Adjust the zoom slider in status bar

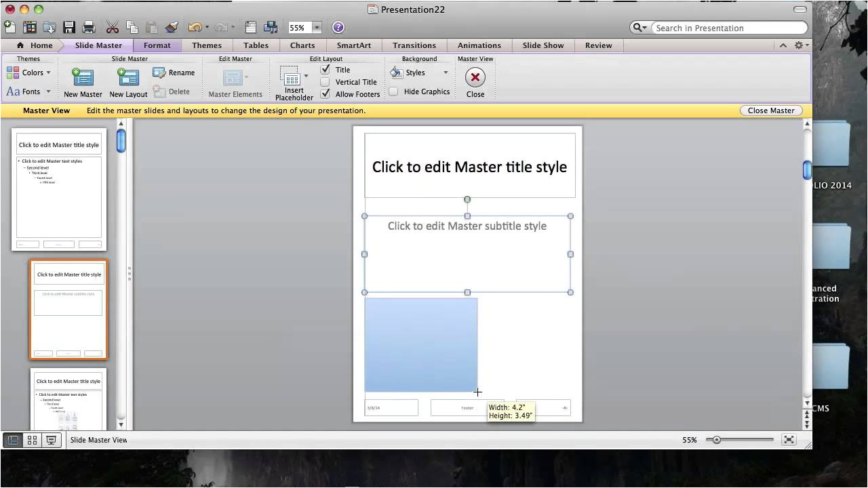click(x=717, y=440)
